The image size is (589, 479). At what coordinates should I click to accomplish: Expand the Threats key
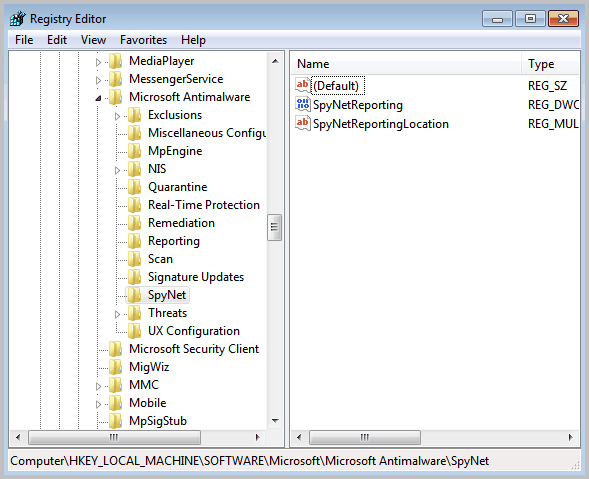(x=117, y=314)
